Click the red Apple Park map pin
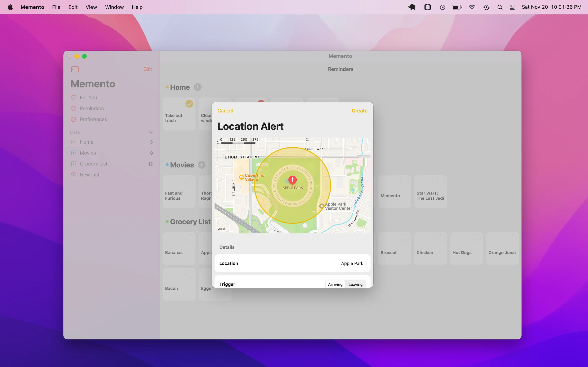The width and height of the screenshot is (588, 367). 292,180
